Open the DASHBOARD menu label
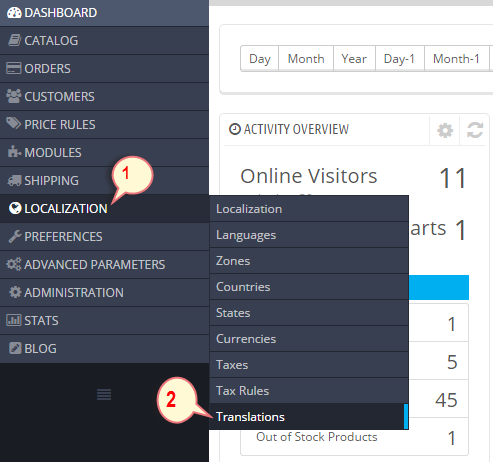The height and width of the screenshot is (462, 493). pyautogui.click(x=61, y=13)
